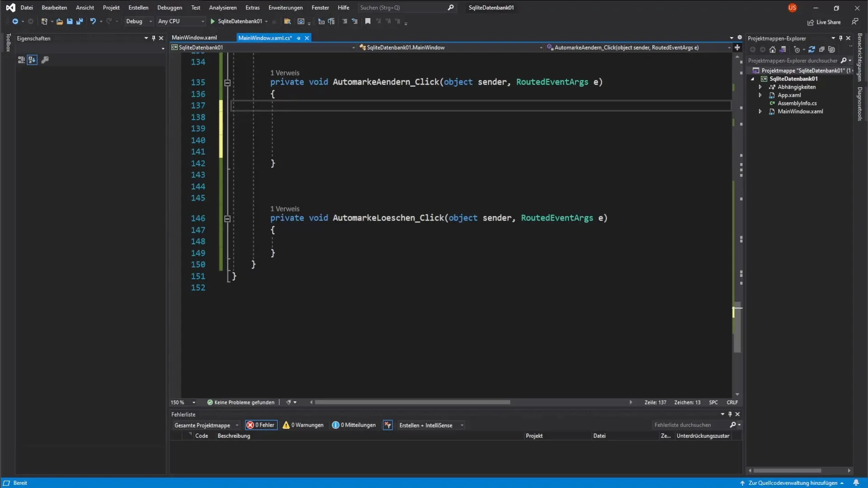Toggle the bookmark icon in toolbar
The image size is (868, 488).
point(368,21)
